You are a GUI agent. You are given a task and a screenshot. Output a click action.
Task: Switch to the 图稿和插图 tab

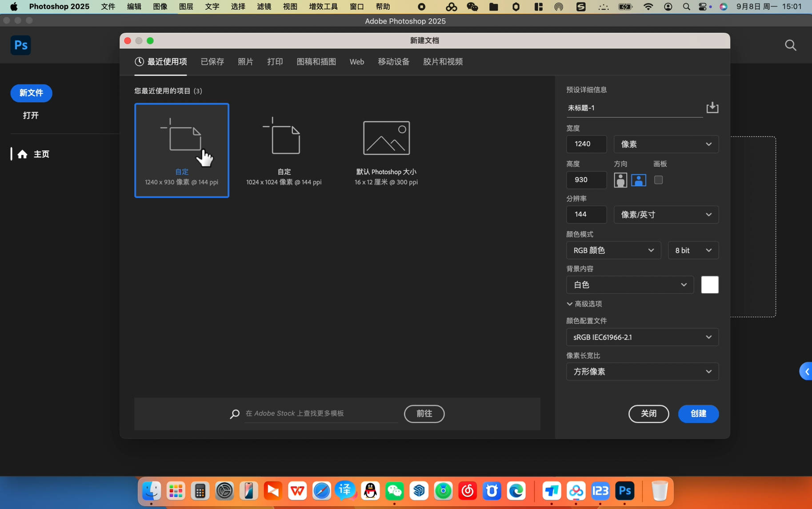(316, 62)
